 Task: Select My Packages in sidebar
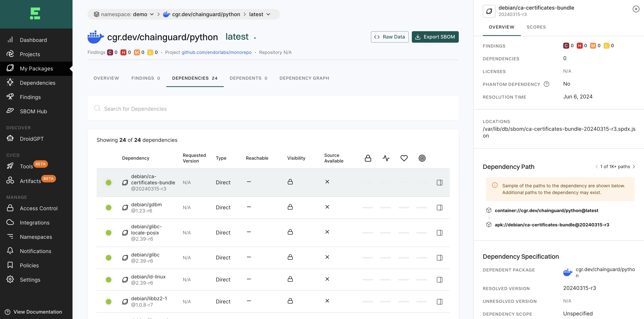pos(36,69)
